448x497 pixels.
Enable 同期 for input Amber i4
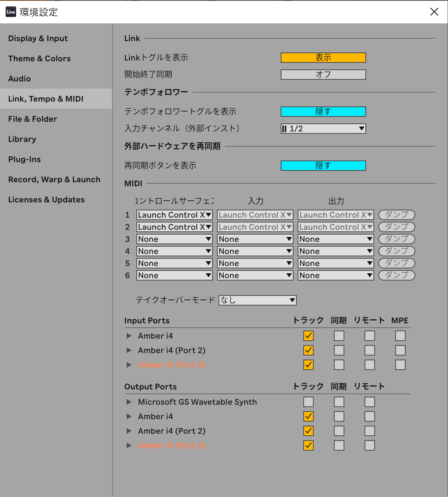339,336
